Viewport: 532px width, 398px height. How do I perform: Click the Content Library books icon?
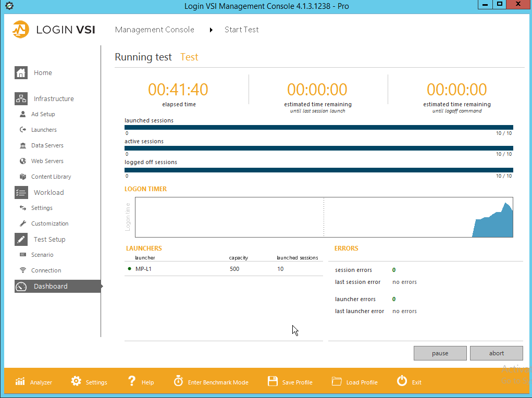[x=23, y=177]
